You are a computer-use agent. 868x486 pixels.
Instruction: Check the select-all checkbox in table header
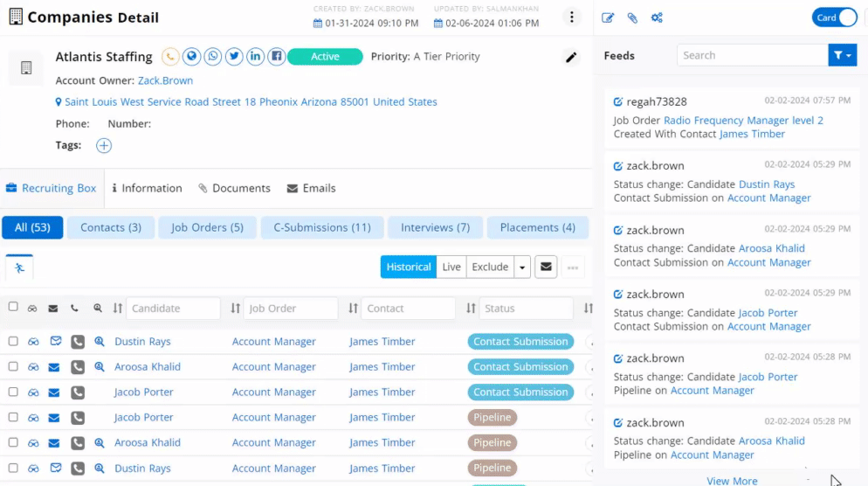pos(13,307)
